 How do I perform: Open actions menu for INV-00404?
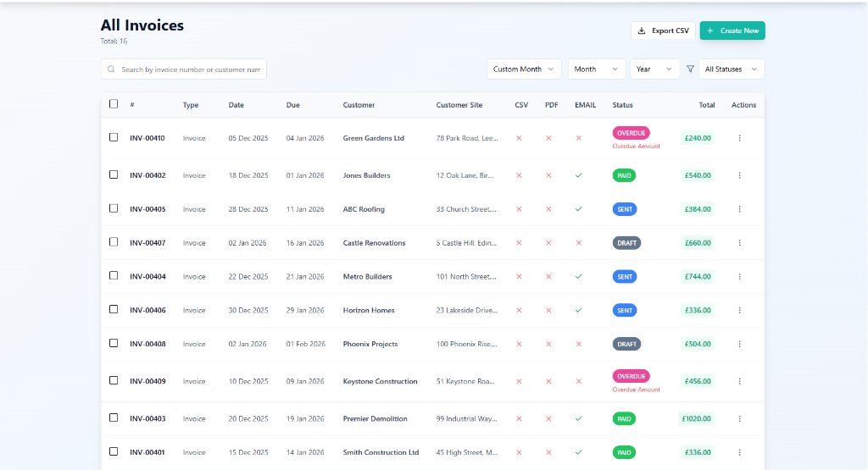click(739, 276)
